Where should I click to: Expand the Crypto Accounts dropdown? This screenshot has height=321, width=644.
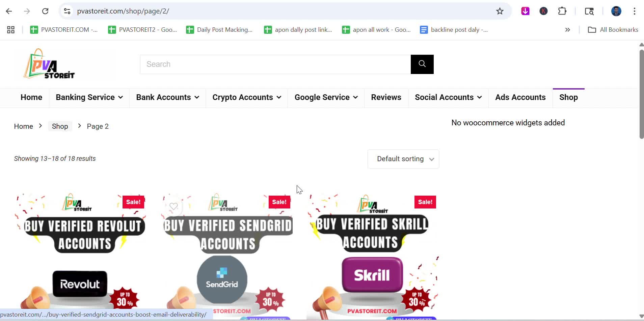[x=247, y=97]
